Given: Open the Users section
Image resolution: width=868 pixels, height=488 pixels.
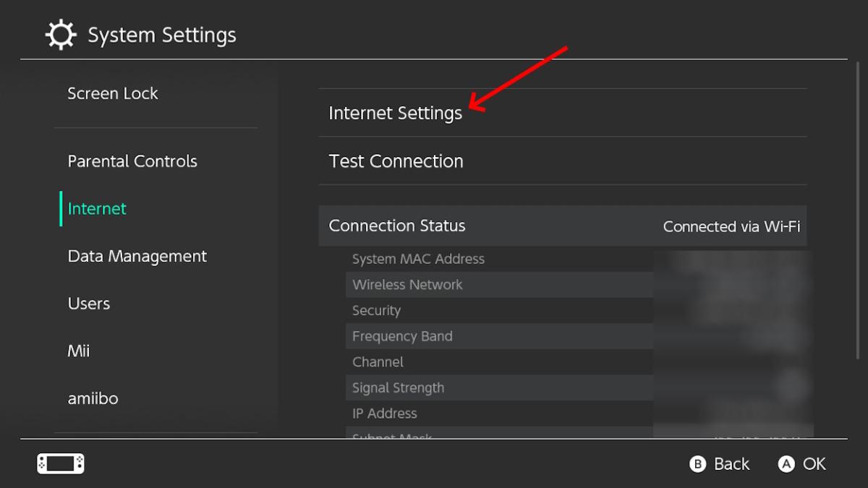Looking at the screenshot, I should [x=89, y=304].
